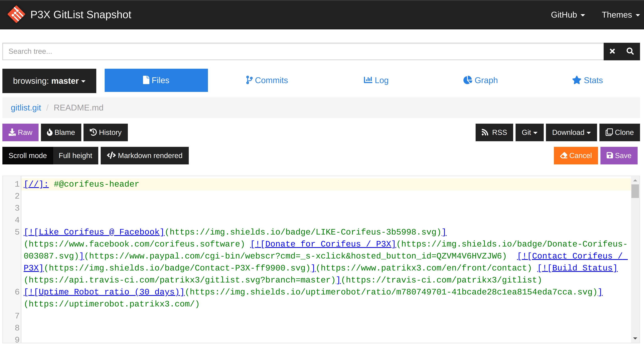The height and width of the screenshot is (350, 644).
Task: Cancel the edit
Action: pyautogui.click(x=576, y=155)
